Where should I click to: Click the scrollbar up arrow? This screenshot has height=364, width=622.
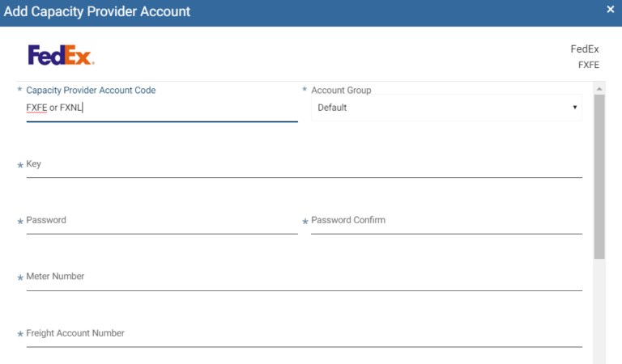point(599,89)
